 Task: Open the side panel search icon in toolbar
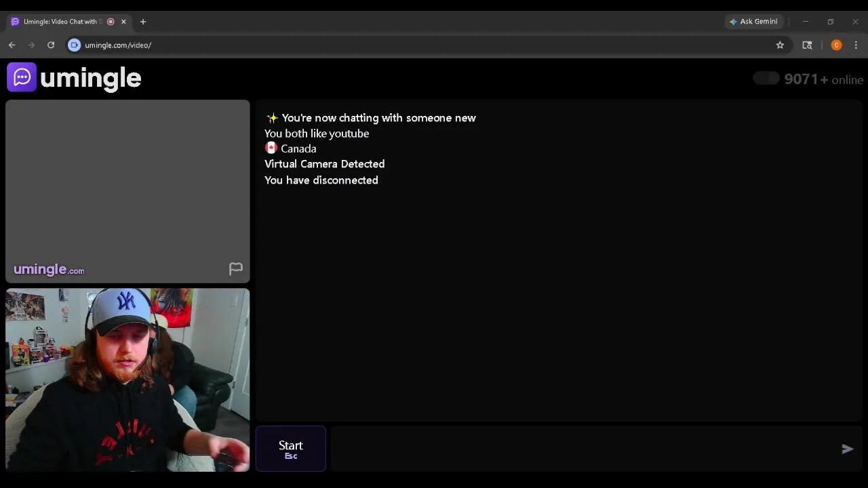coord(807,45)
